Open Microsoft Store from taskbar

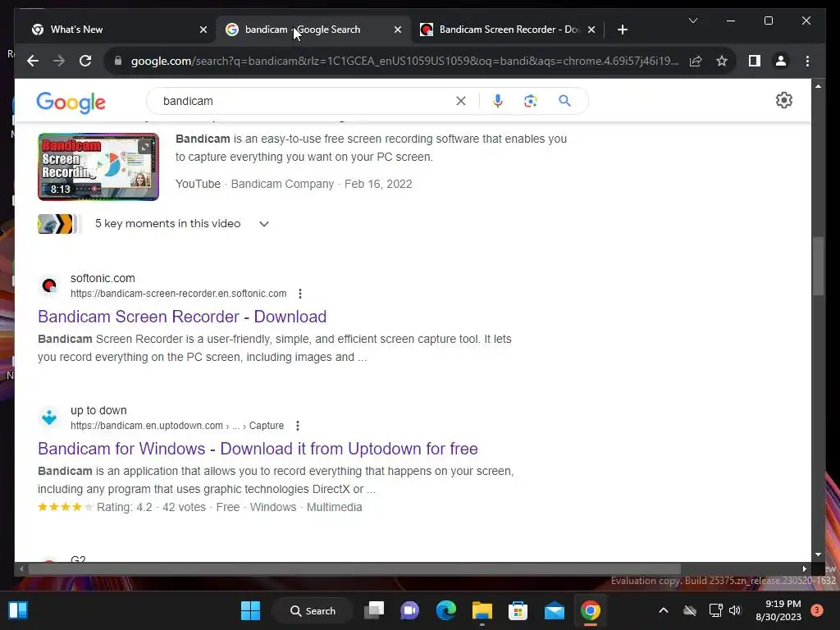point(518,610)
